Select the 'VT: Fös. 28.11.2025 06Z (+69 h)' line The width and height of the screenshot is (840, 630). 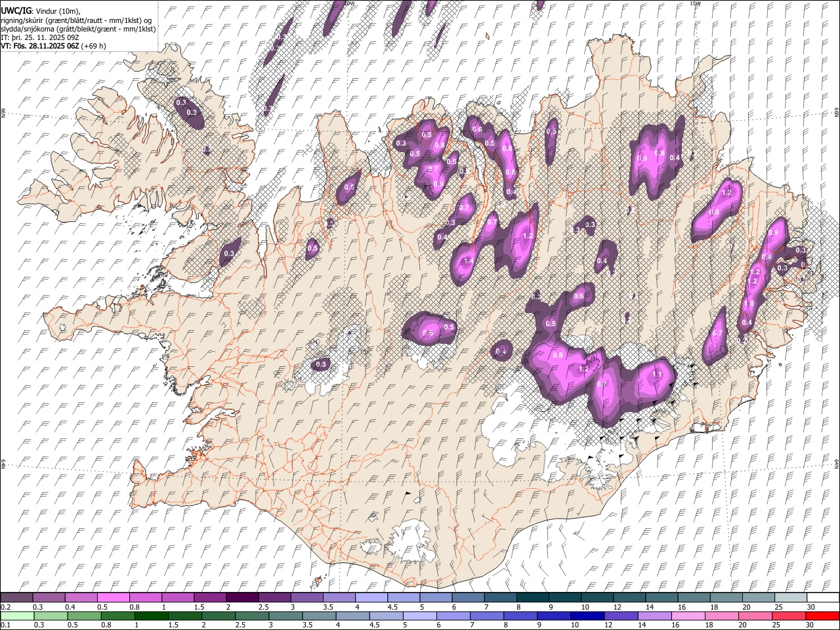(53, 46)
